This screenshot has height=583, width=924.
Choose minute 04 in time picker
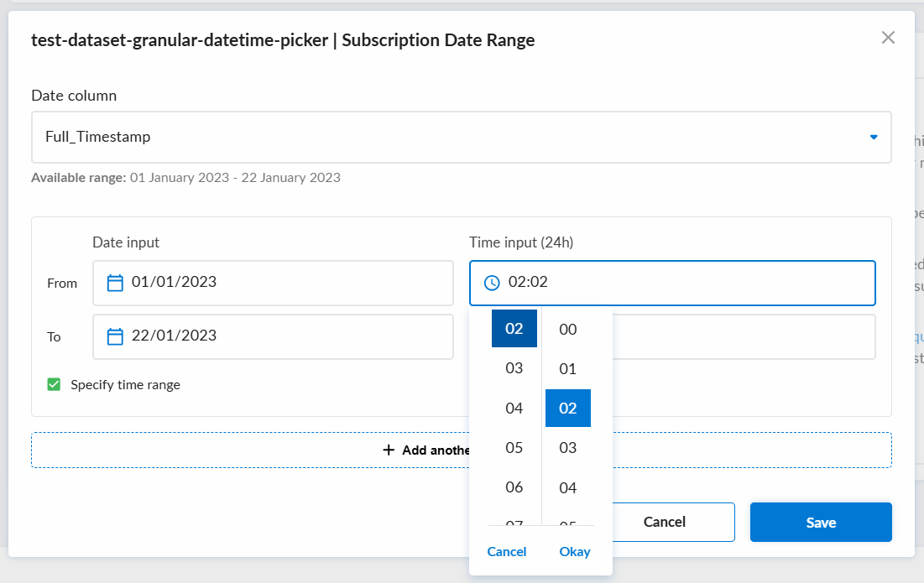(567, 487)
